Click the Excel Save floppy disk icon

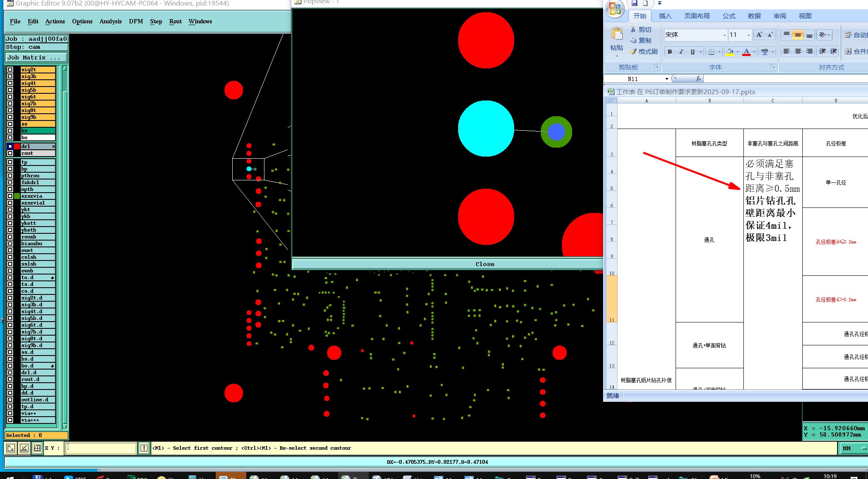point(634,3)
